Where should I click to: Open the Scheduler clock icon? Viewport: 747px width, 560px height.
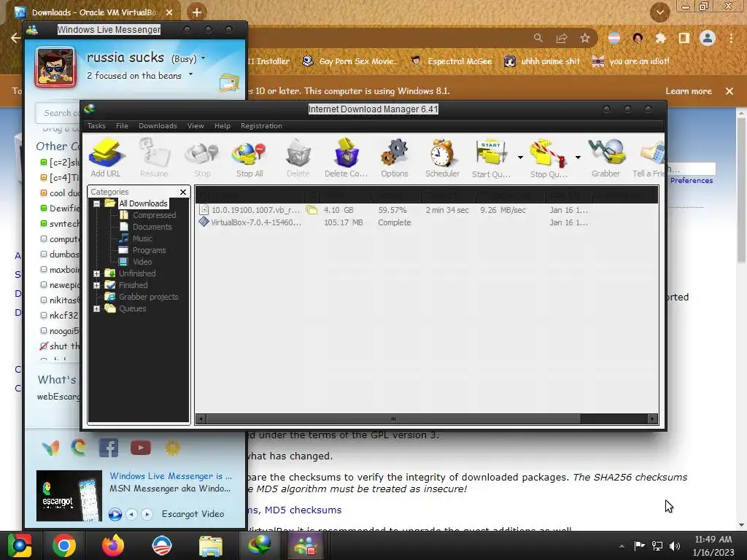coord(443,157)
